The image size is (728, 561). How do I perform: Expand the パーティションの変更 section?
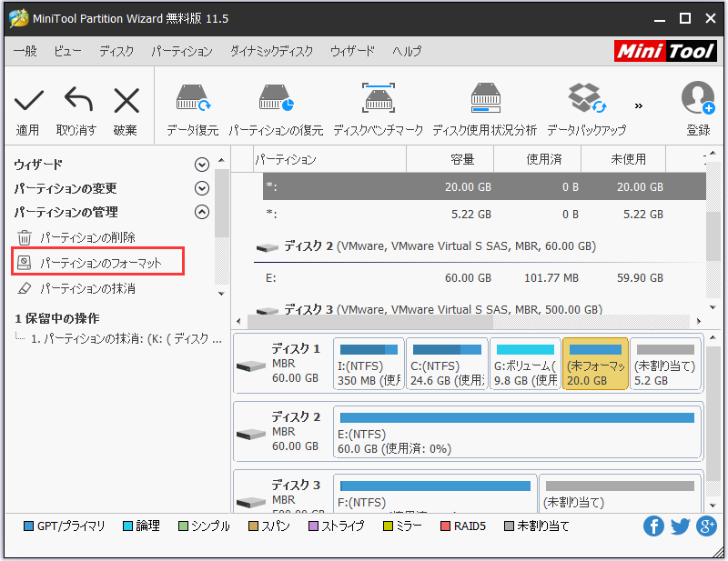point(202,188)
